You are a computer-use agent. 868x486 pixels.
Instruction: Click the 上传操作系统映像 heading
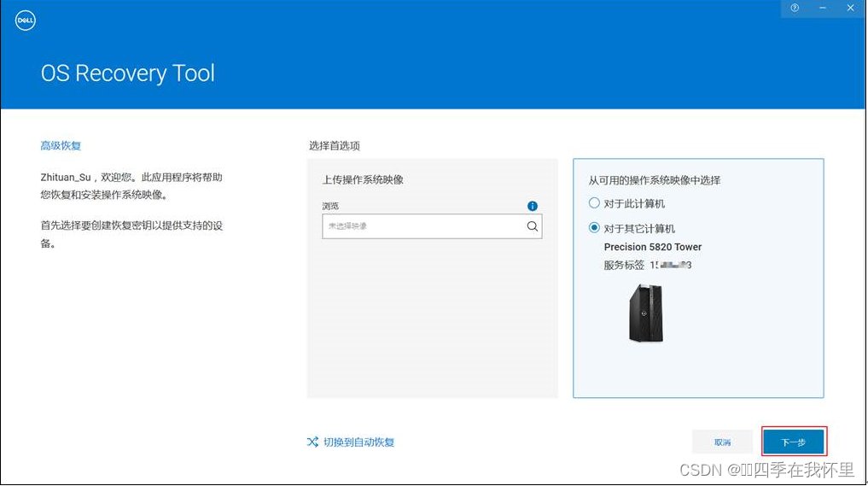point(363,180)
